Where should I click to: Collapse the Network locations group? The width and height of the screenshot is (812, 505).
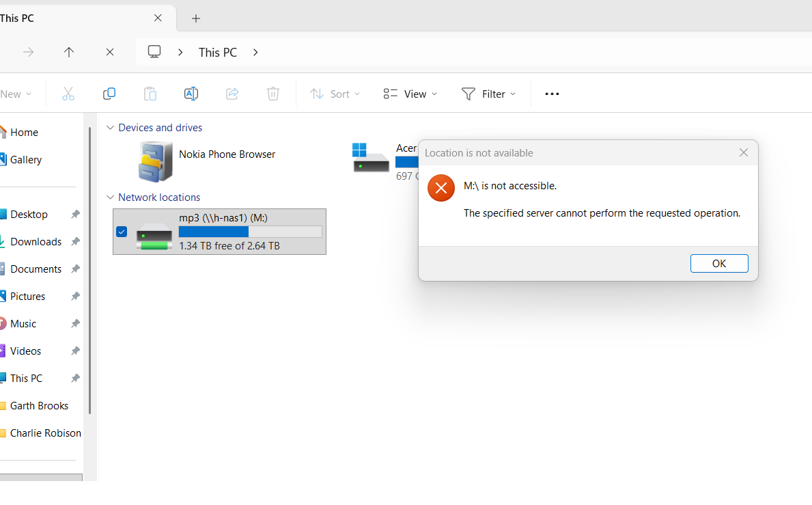tap(110, 197)
